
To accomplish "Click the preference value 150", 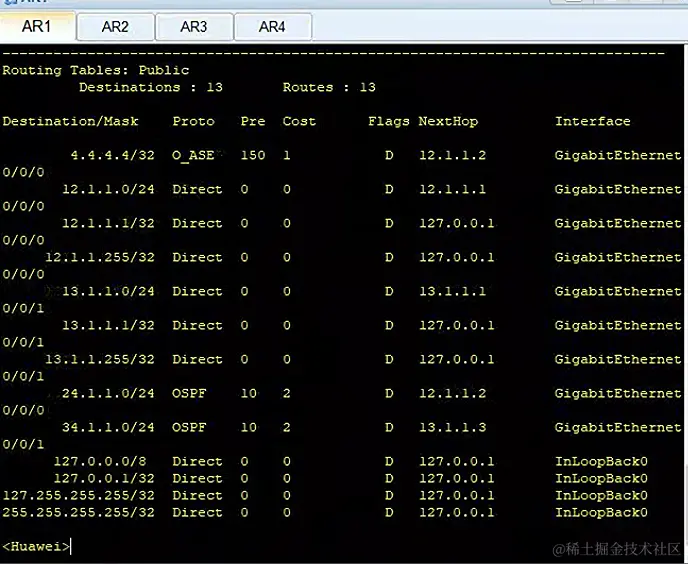I will 253,155.
